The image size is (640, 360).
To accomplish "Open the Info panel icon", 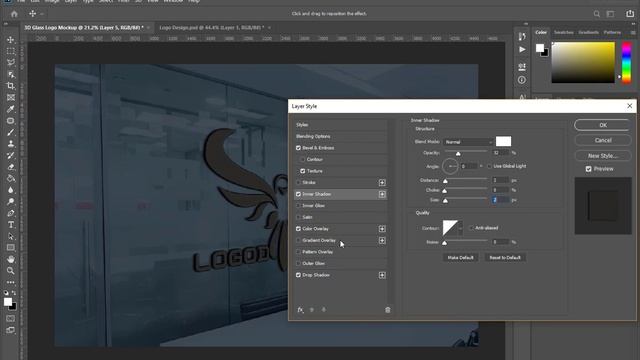I will pyautogui.click(x=522, y=80).
